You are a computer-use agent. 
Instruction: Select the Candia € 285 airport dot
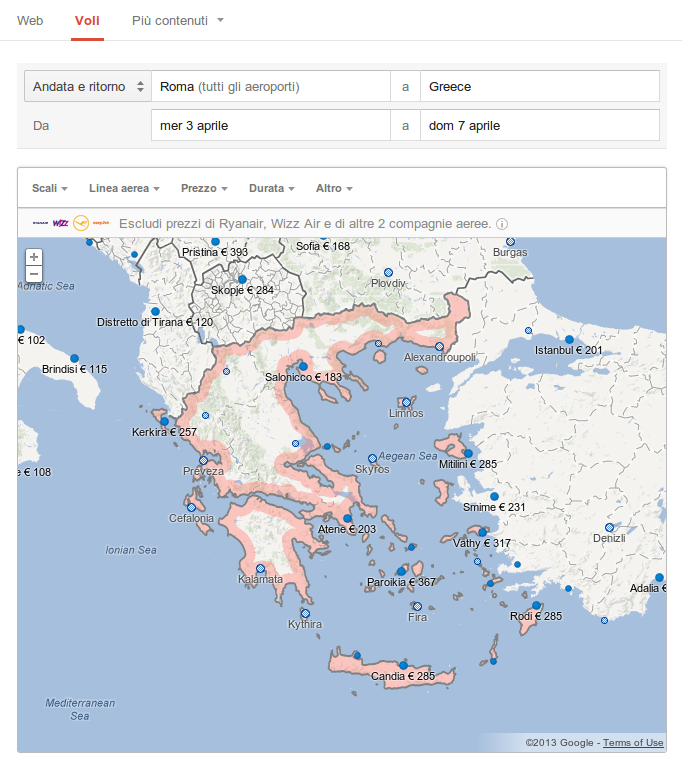(x=403, y=665)
